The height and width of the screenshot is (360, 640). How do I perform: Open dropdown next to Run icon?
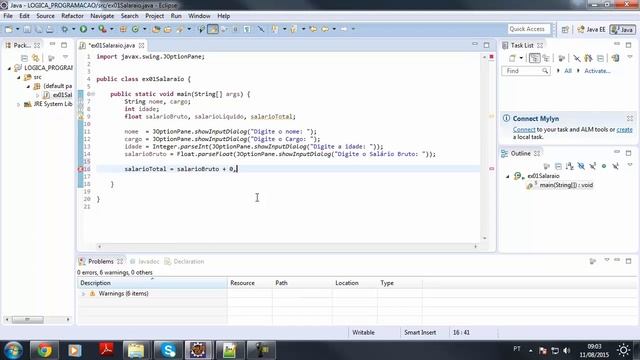[x=92, y=29]
